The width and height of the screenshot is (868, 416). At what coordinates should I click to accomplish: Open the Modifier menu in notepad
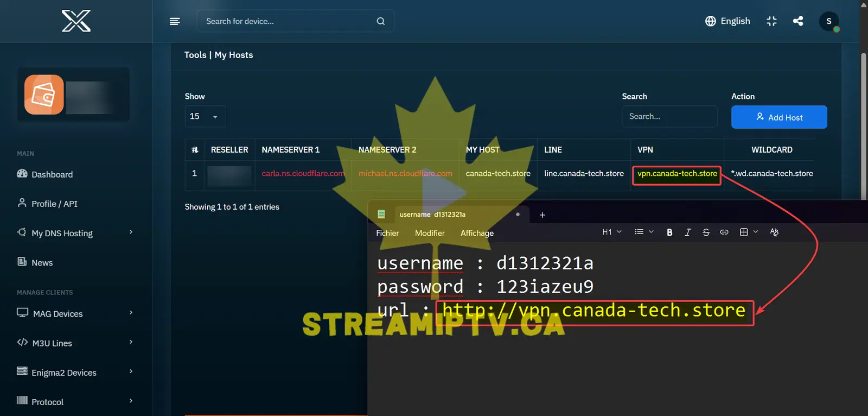[x=430, y=233]
